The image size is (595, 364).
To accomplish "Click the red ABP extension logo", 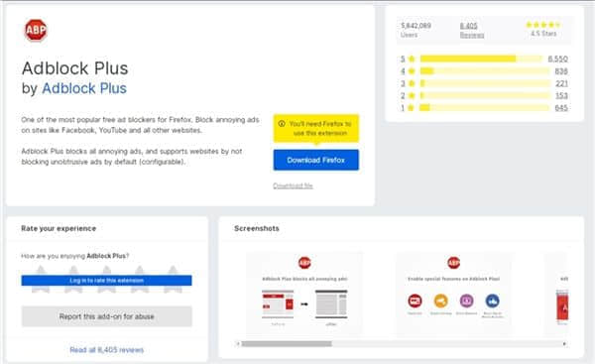I will pyautogui.click(x=36, y=30).
